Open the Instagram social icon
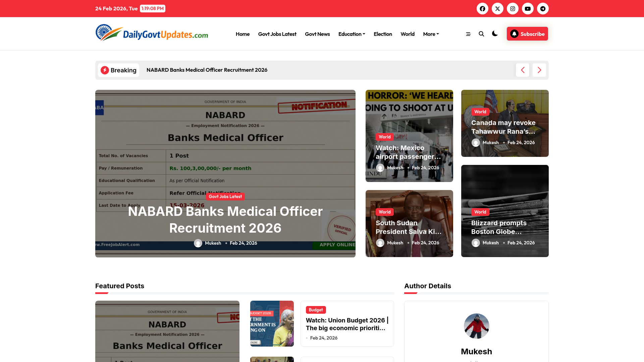 point(513,9)
